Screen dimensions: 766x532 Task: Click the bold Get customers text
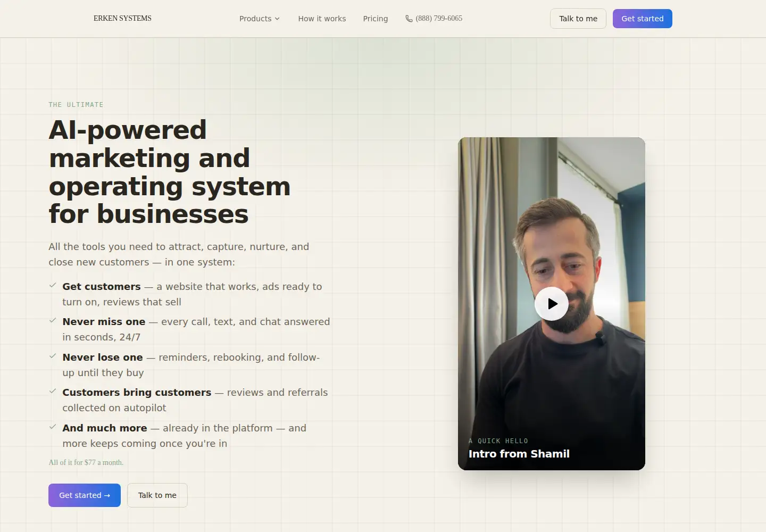click(102, 286)
